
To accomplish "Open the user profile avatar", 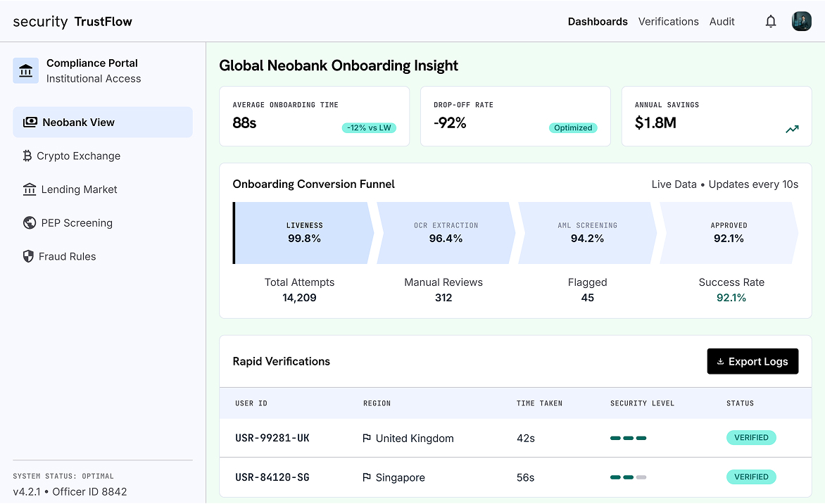I will tap(801, 22).
